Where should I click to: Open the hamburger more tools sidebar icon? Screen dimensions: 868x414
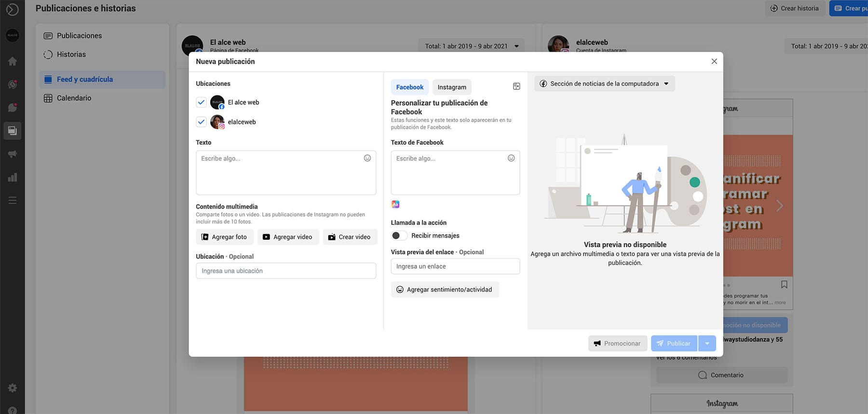(x=13, y=200)
